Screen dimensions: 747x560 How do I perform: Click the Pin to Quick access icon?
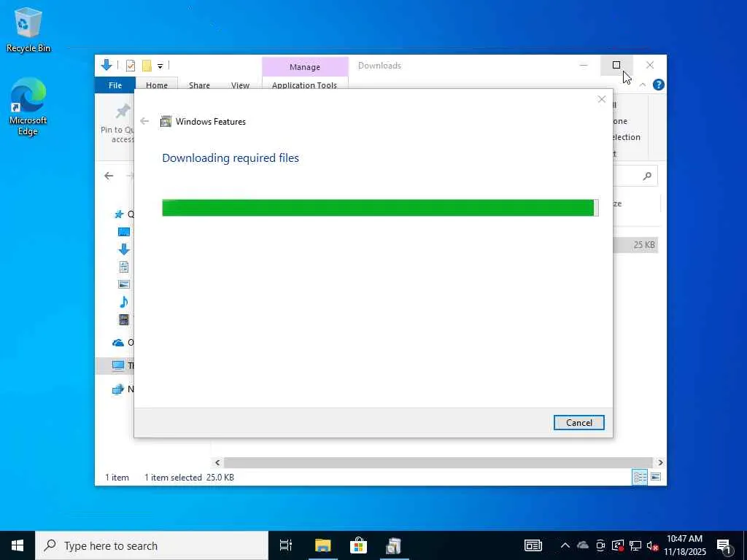click(x=123, y=112)
